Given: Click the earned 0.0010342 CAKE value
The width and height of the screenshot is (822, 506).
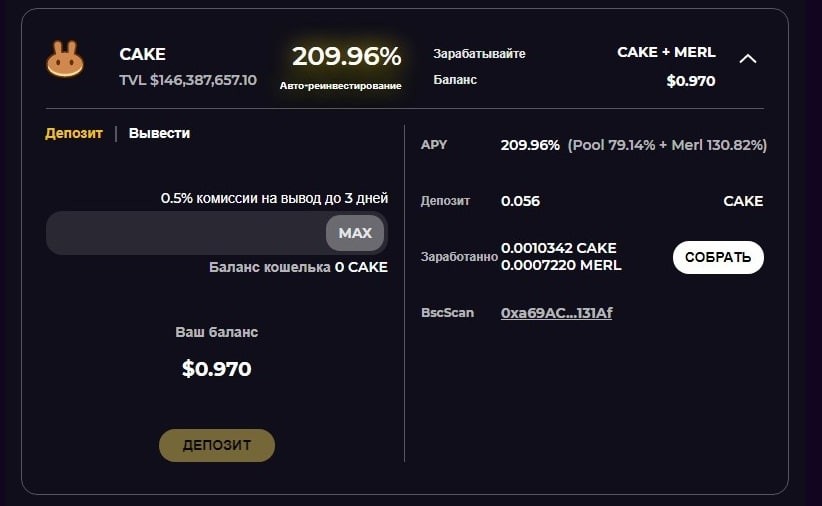Looking at the screenshot, I should pos(558,248).
